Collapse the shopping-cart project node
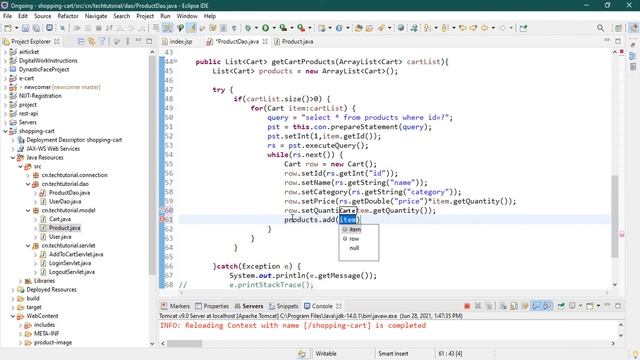Image resolution: width=640 pixels, height=360 pixels. tap(5, 131)
